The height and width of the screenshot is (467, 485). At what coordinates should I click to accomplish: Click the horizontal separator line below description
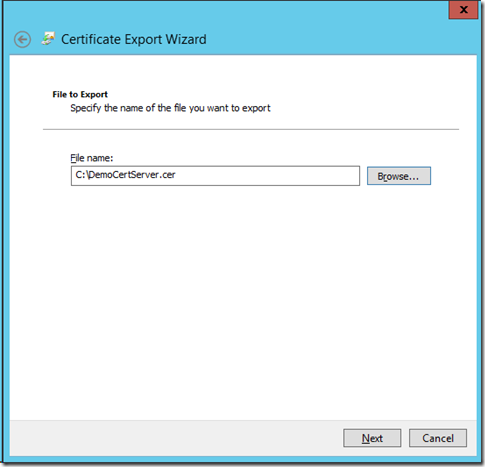pos(251,129)
